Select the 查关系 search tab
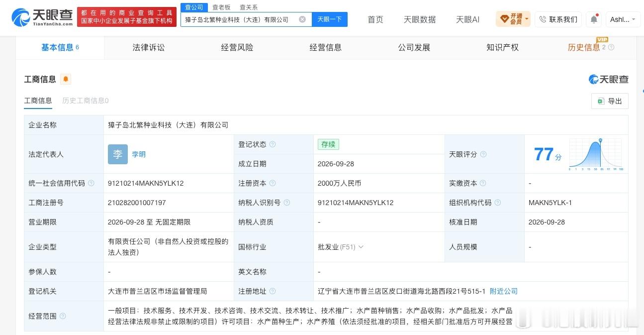 coord(249,7)
